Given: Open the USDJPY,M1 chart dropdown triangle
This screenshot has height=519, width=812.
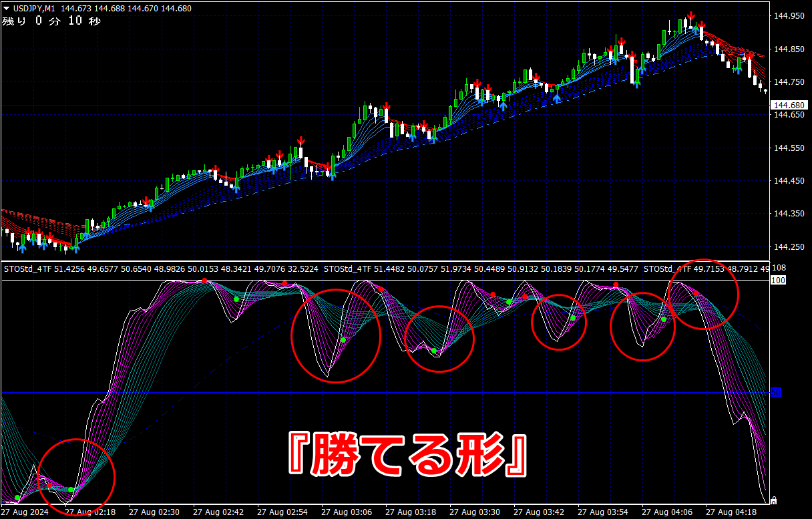Looking at the screenshot, I should (x=6, y=8).
